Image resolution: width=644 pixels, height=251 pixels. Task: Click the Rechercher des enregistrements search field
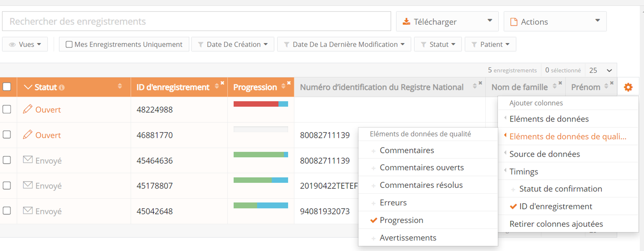pos(196,21)
